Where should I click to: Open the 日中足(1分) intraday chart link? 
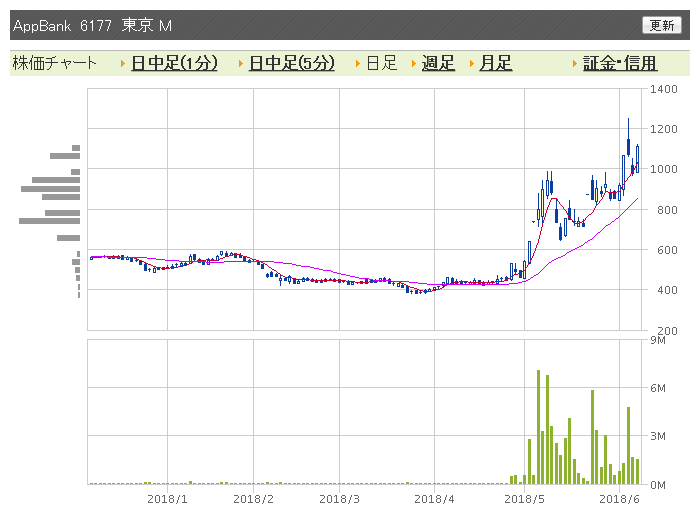(x=174, y=63)
